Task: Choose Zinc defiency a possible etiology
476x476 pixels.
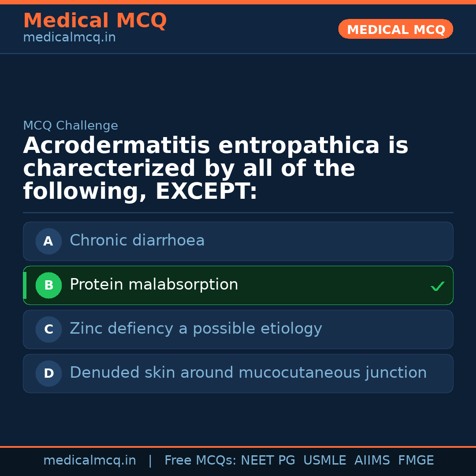Action: click(196, 329)
